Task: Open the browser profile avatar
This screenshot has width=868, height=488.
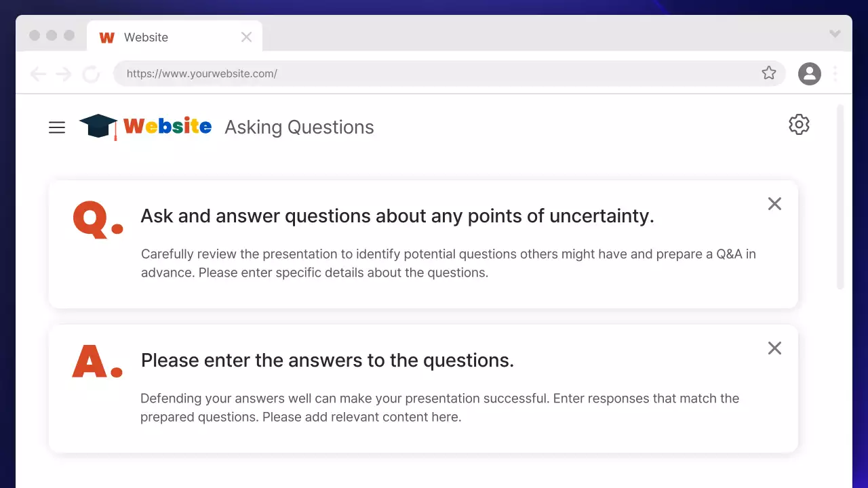Action: 809,73
